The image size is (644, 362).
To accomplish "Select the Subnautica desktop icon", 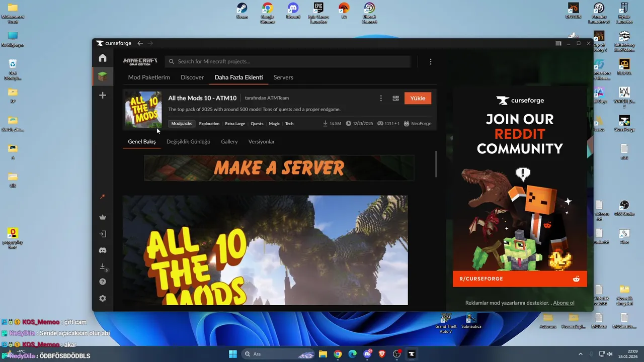I will coord(471,321).
